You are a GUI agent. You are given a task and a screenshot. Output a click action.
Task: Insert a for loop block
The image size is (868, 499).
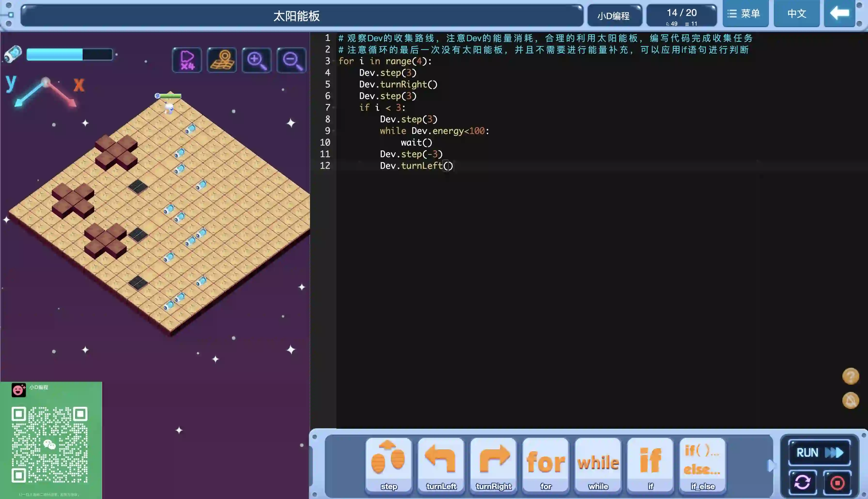pos(546,465)
